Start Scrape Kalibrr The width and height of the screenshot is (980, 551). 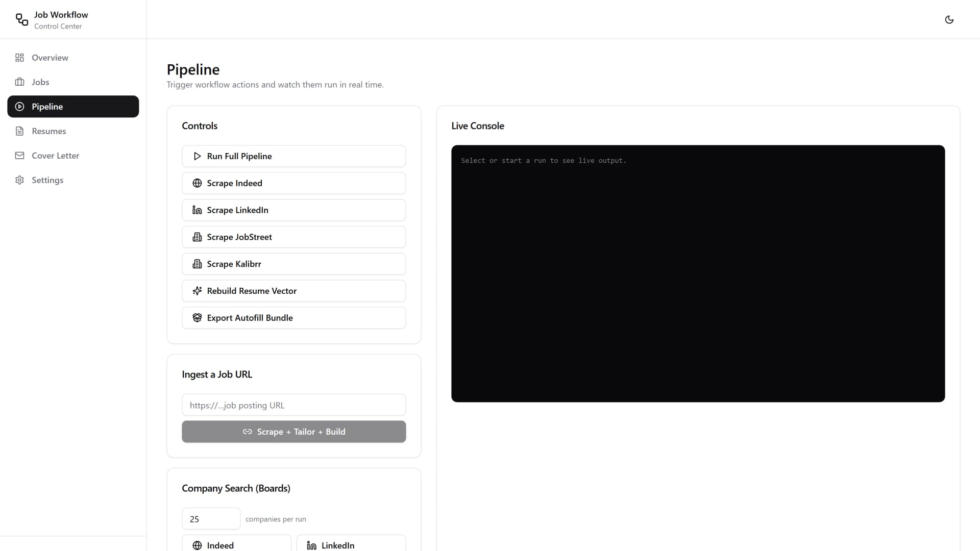[294, 264]
